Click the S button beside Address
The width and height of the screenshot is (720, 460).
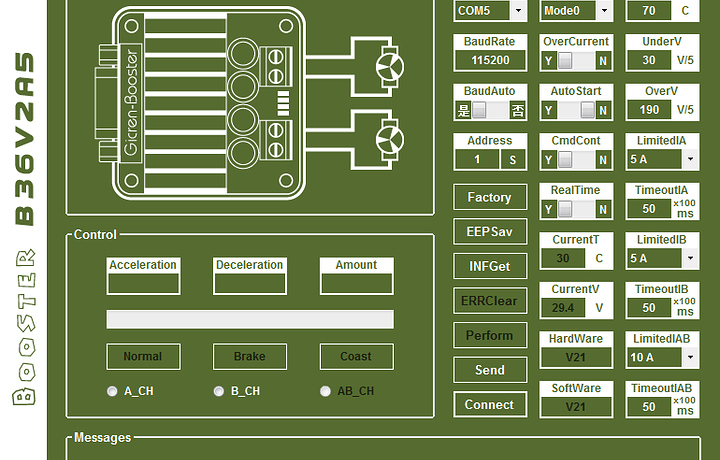513,160
